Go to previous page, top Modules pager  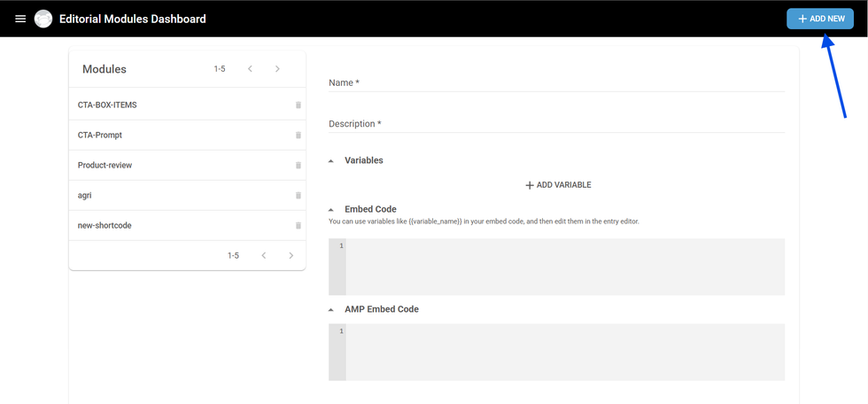[x=250, y=68]
